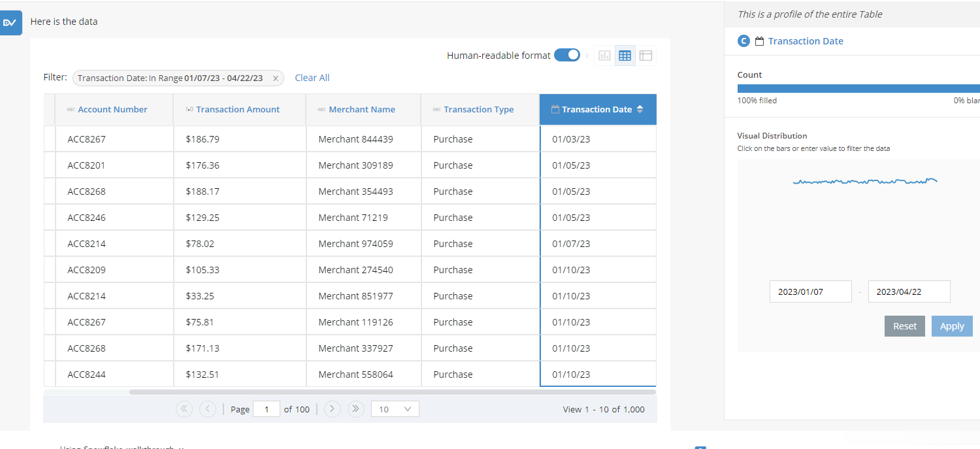Go to previous page button
This screenshot has width=980, height=449.
click(207, 409)
